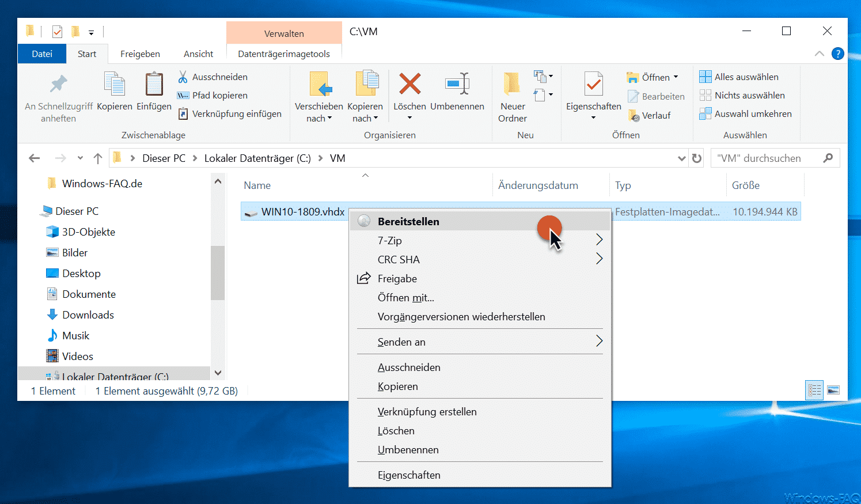Click the Einfügen paste icon
The image size is (861, 504).
click(x=154, y=84)
